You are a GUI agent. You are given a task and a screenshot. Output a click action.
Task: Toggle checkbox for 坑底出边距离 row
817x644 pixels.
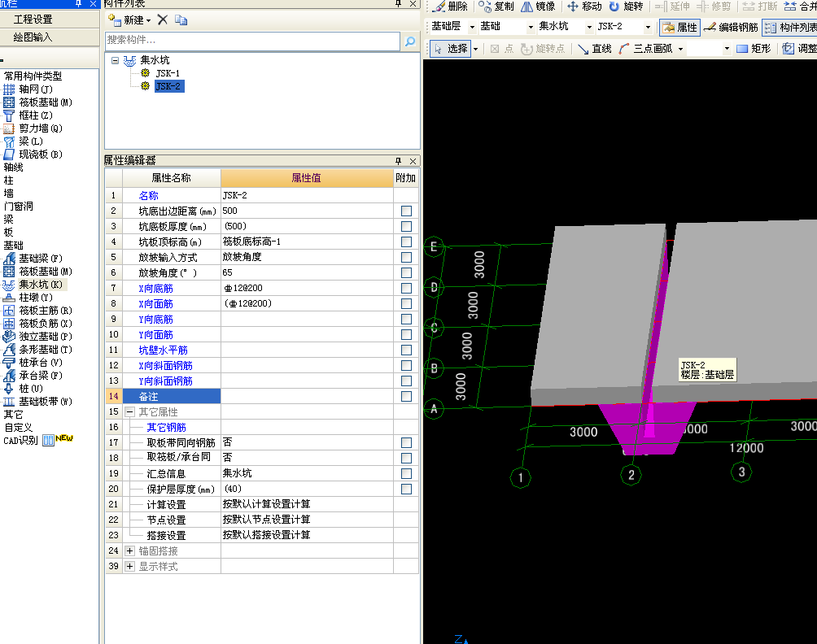click(x=406, y=211)
